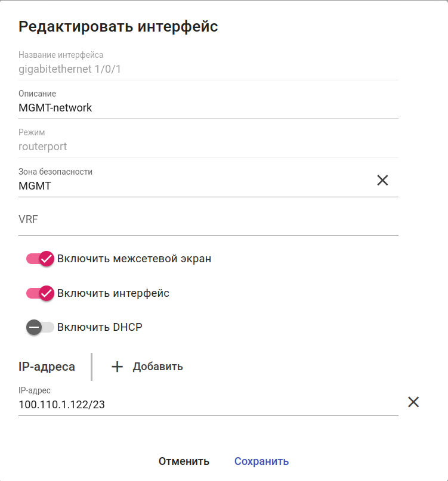Screen dimensions: 448x481
Task: Click the Добавить label to add IP
Action: pyautogui.click(x=157, y=367)
